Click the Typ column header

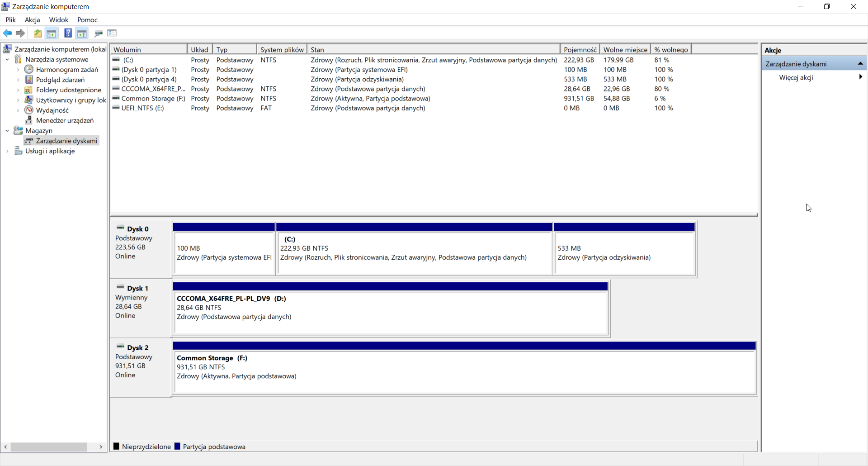point(235,49)
